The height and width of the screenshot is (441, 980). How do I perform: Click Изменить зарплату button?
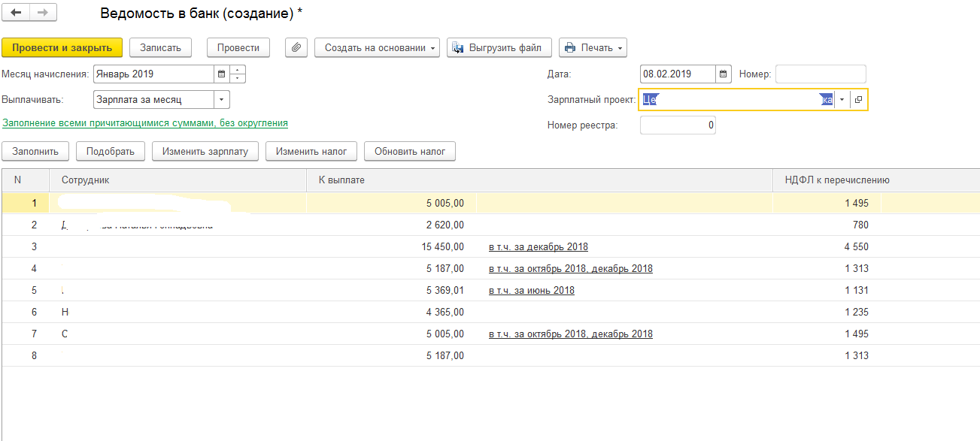tap(205, 151)
